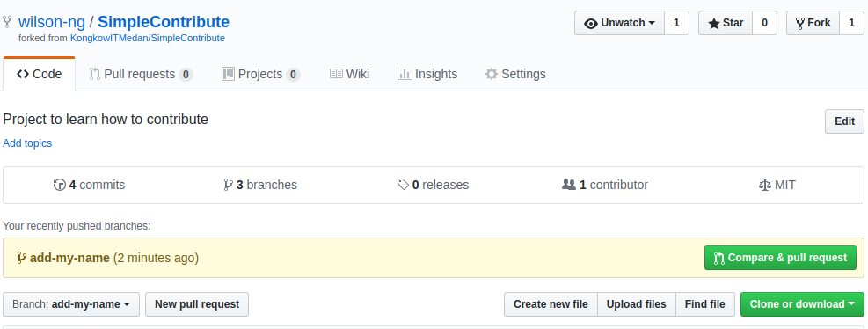
Task: Click Compare & pull request button
Action: coord(781,258)
